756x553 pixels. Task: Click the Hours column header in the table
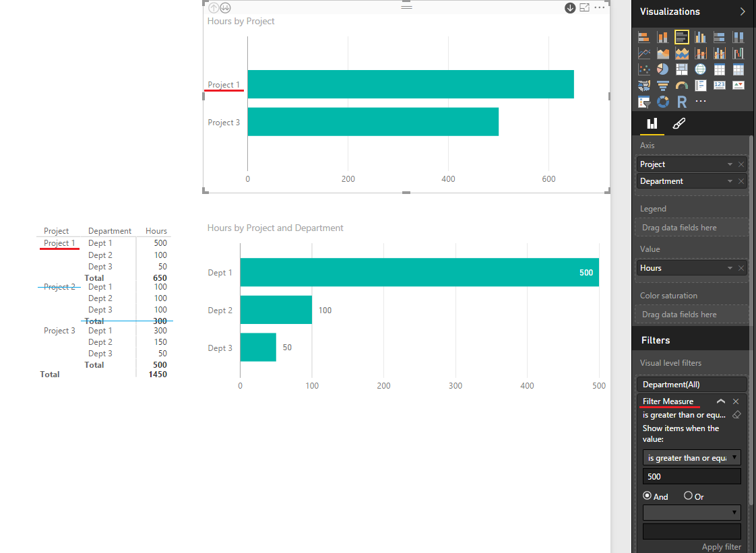(156, 231)
